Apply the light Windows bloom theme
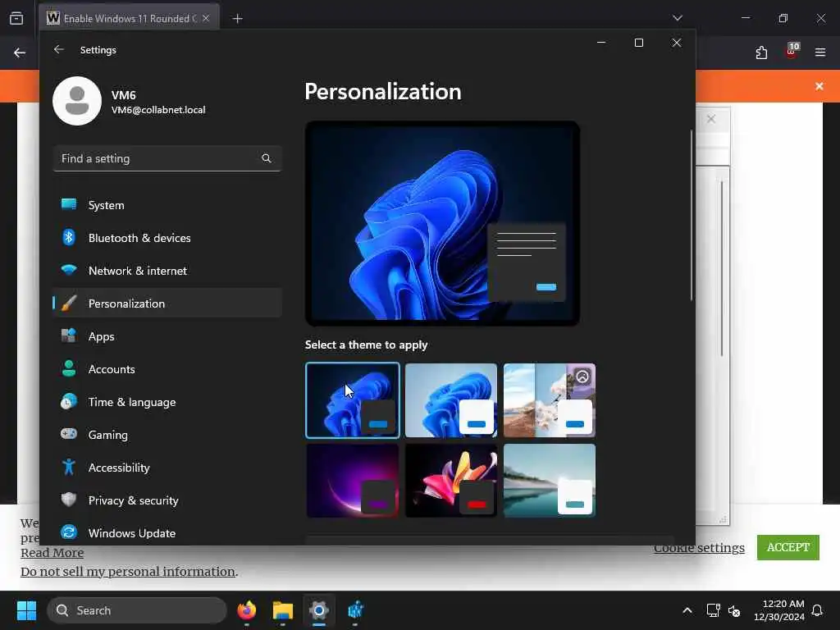Screen dimensions: 840x630 tap(451, 400)
